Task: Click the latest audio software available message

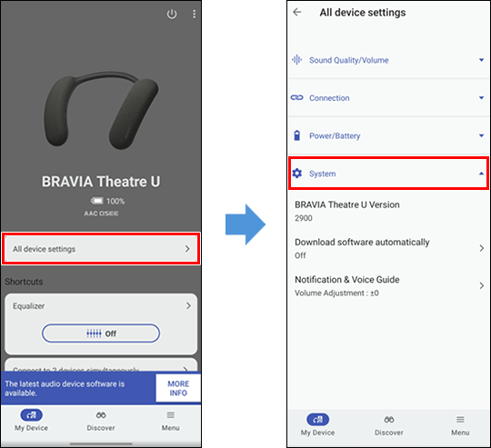Action: pyautogui.click(x=65, y=388)
